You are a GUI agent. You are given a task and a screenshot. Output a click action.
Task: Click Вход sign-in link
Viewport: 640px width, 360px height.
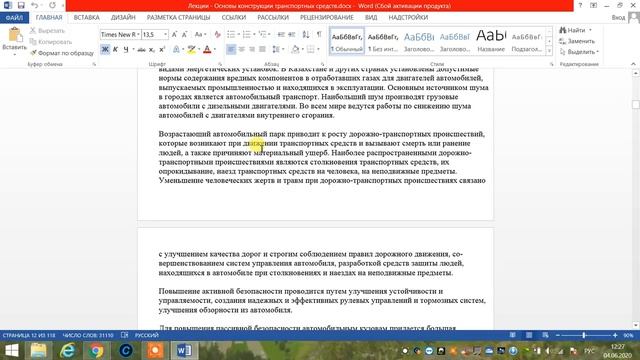pyautogui.click(x=618, y=18)
